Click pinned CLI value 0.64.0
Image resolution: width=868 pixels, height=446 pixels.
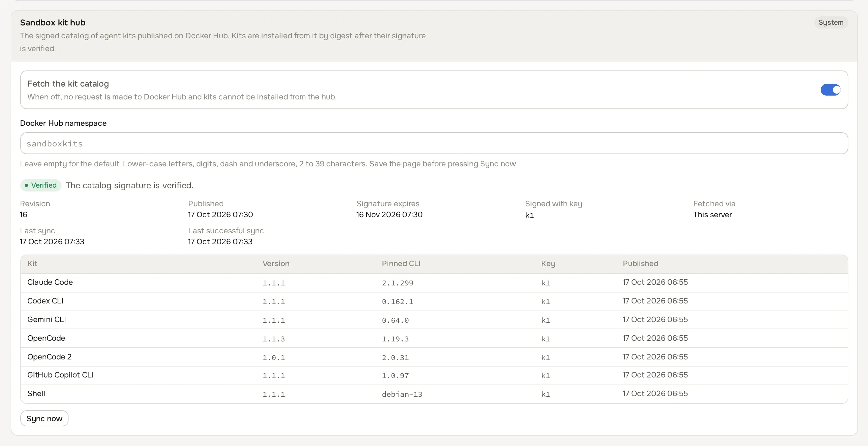(x=395, y=320)
